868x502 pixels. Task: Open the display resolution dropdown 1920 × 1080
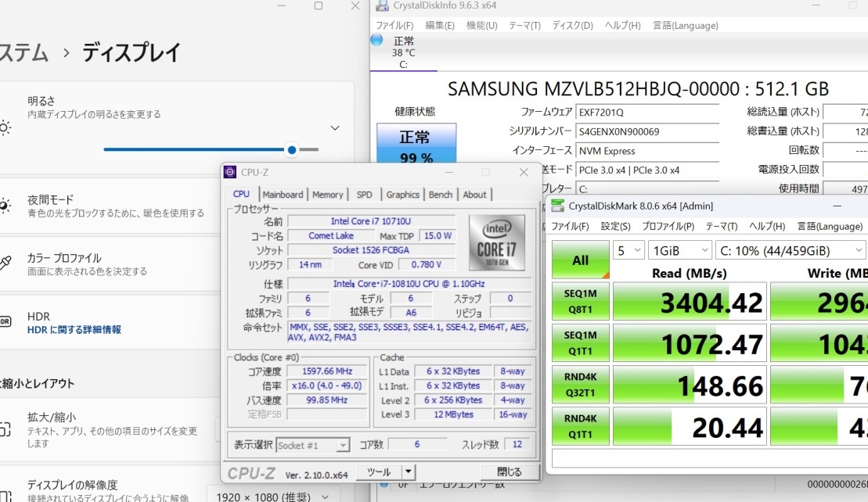(x=272, y=497)
